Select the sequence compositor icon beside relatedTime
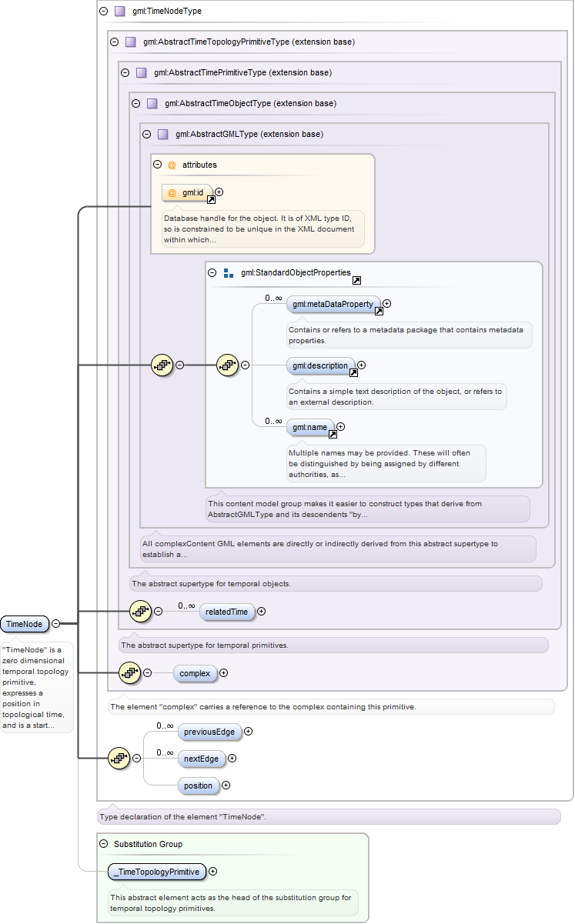This screenshot has width=575, height=924. (x=139, y=612)
